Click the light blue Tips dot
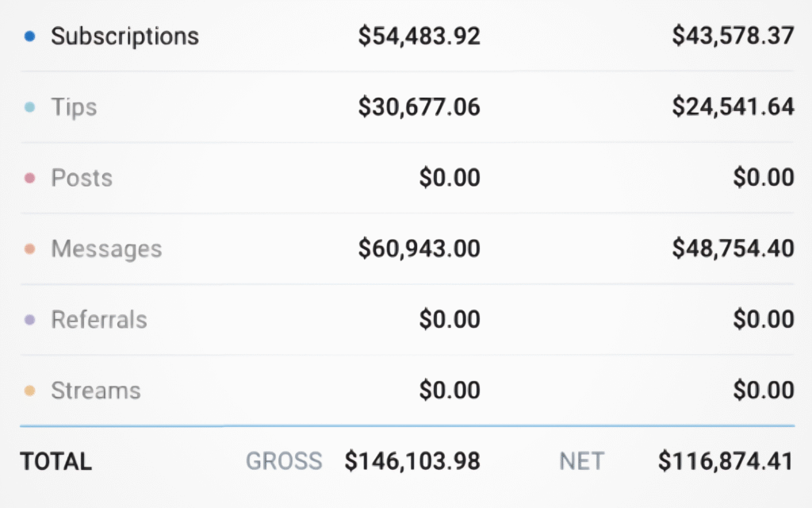 29,107
